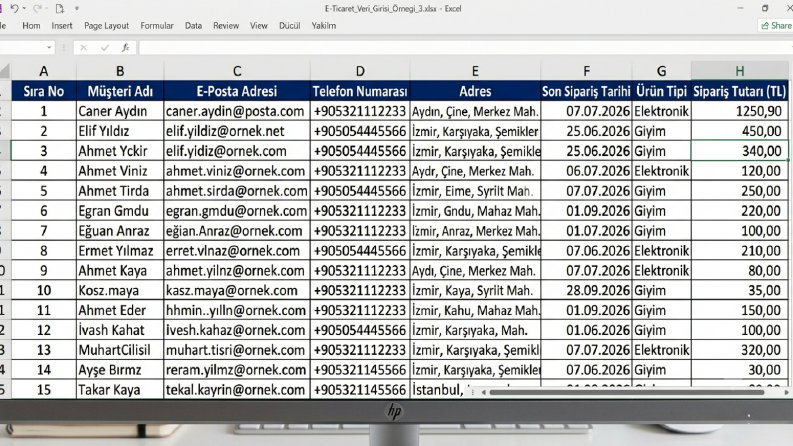Select column A header
Screen dimensions: 793x446
(44, 71)
